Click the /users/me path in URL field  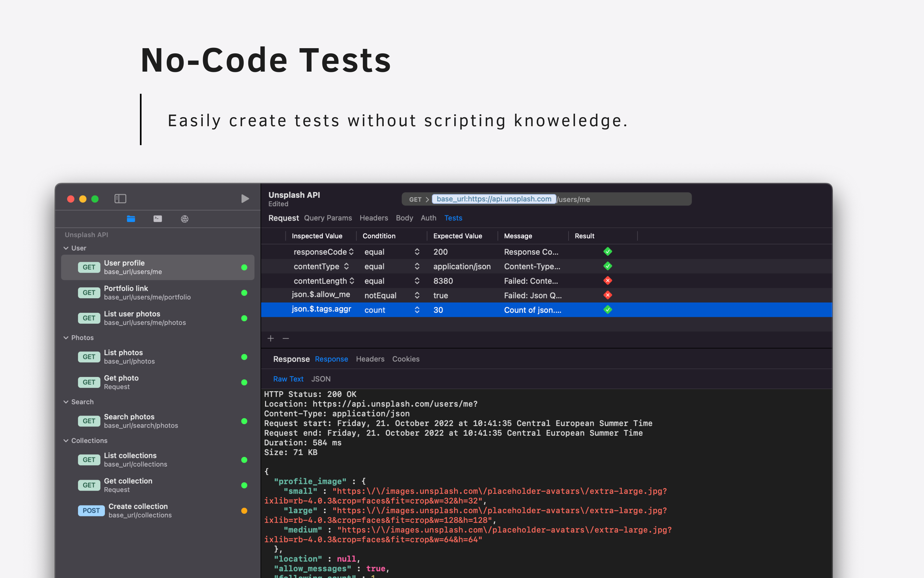[574, 199]
